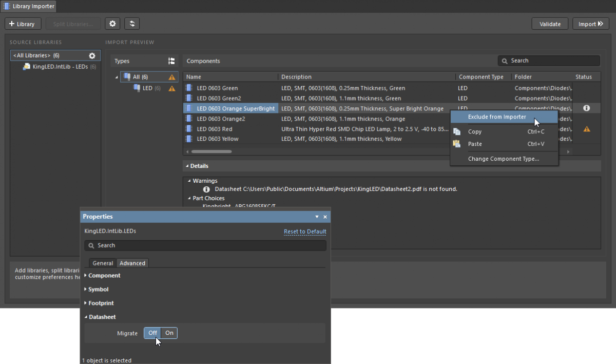The image size is (616, 364).
Task: Click the Import button
Action: [x=591, y=24]
